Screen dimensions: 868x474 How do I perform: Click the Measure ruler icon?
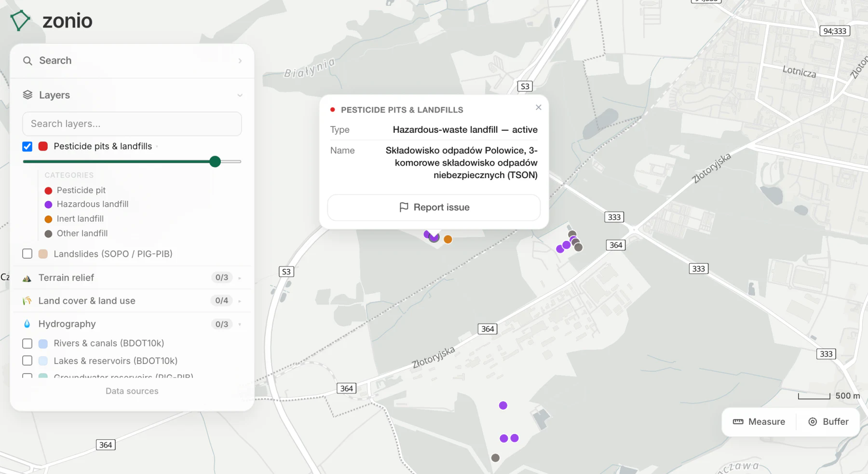(738, 422)
